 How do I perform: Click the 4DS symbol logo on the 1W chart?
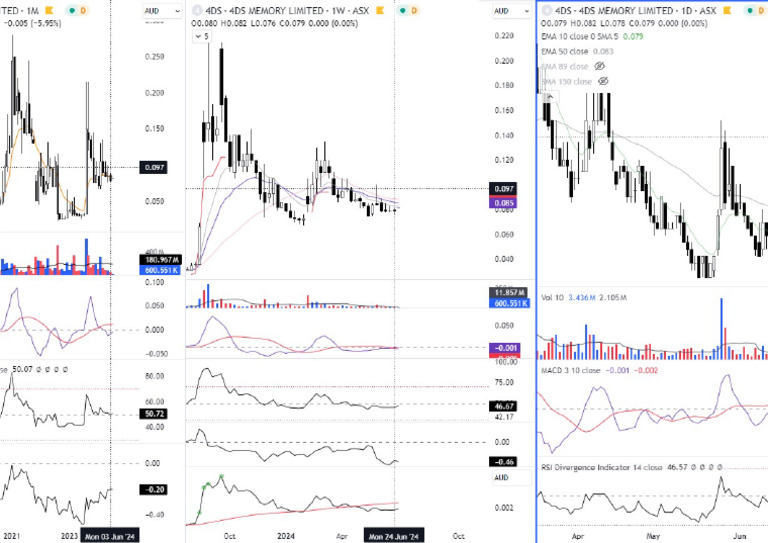(197, 10)
